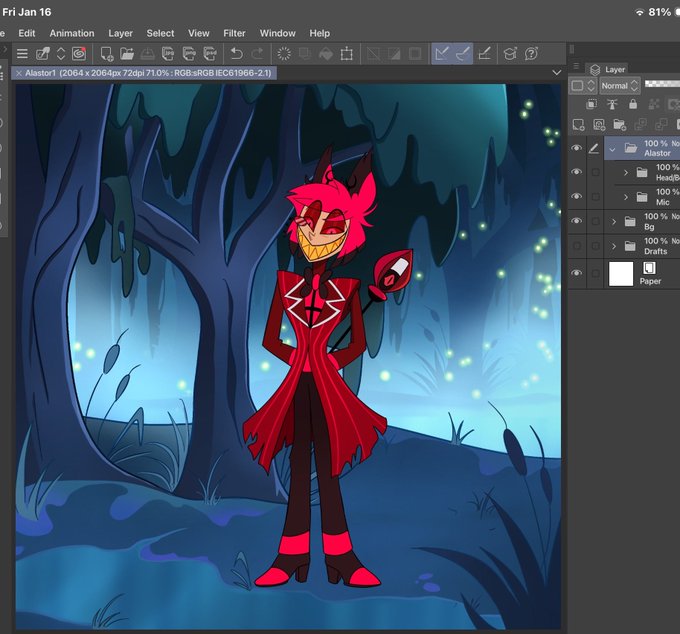Image resolution: width=680 pixels, height=634 pixels.
Task: Open the Window menu
Action: [278, 33]
